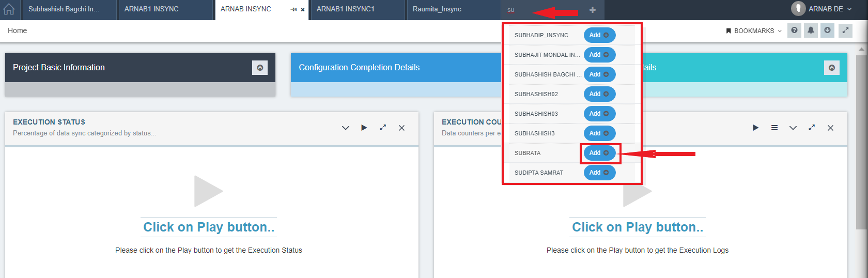Image resolution: width=868 pixels, height=278 pixels.
Task: Collapse the Project Basic Information panel
Action: (260, 68)
